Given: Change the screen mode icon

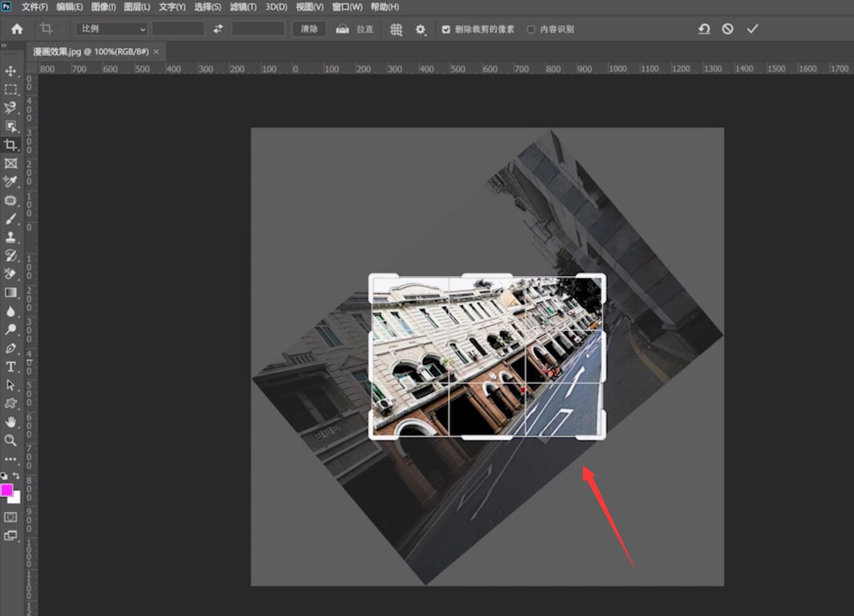Looking at the screenshot, I should click(11, 536).
